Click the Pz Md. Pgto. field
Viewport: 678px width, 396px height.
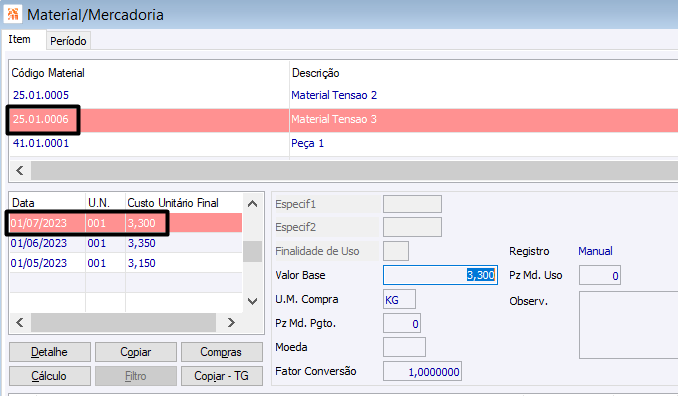point(402,323)
